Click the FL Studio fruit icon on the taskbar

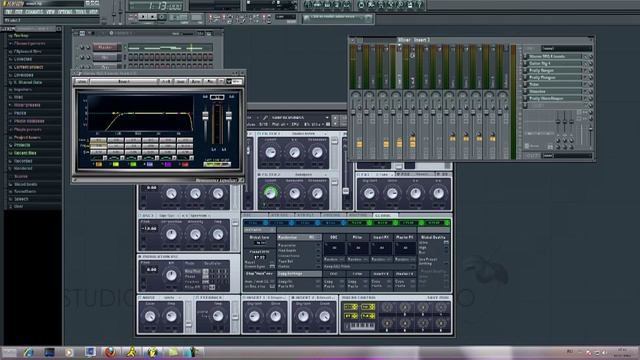tap(152, 352)
